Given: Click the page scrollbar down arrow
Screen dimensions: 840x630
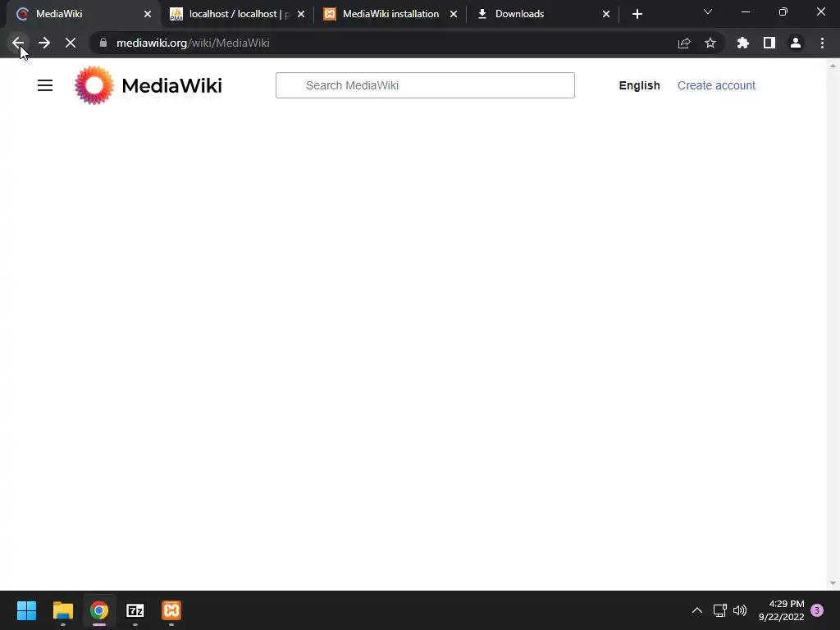Looking at the screenshot, I should tap(833, 583).
